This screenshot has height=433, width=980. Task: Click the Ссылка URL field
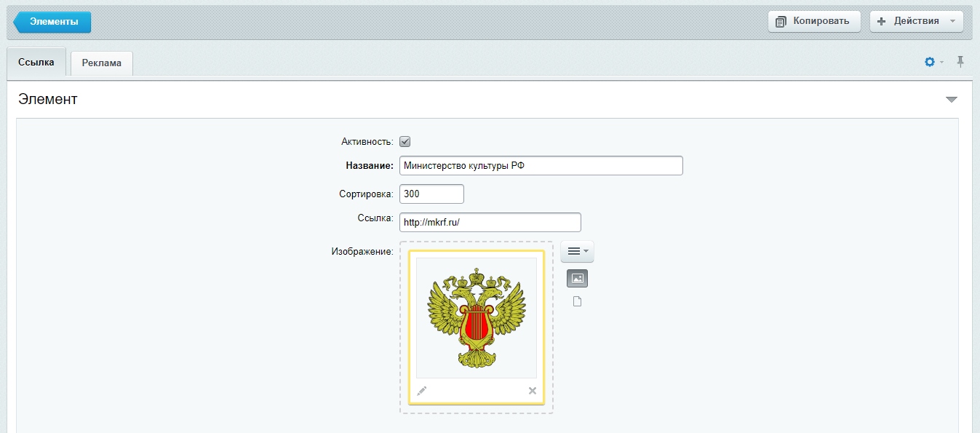(490, 222)
